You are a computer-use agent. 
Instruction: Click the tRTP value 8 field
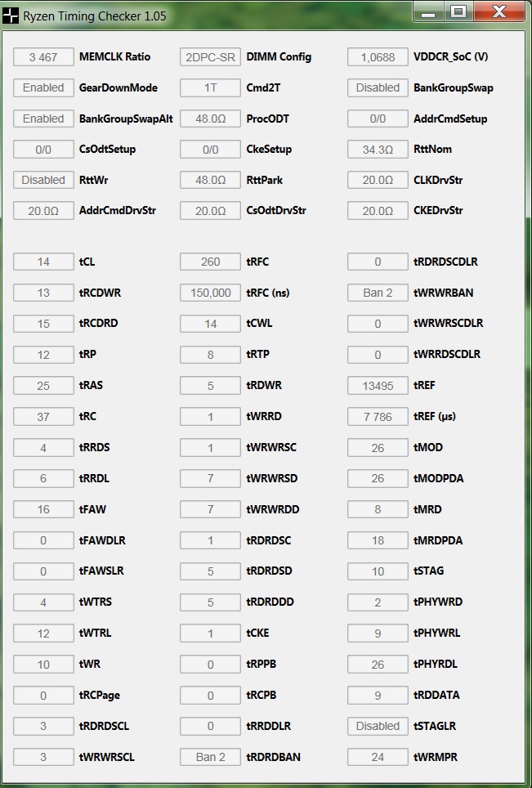point(211,355)
